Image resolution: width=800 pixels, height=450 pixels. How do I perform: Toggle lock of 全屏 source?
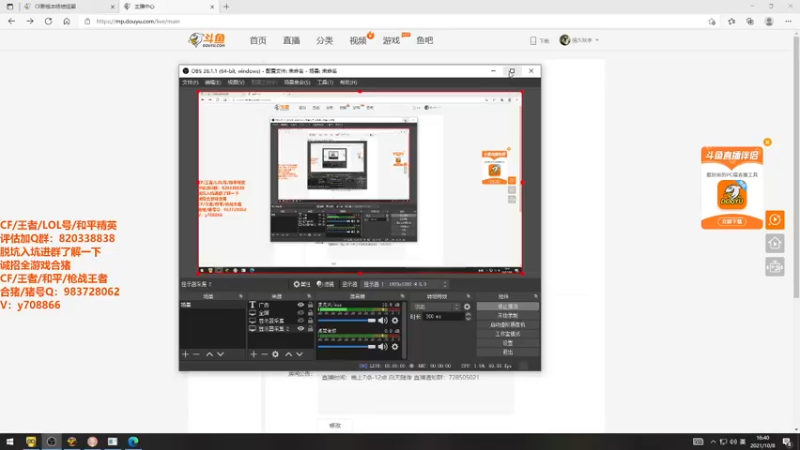[310, 313]
